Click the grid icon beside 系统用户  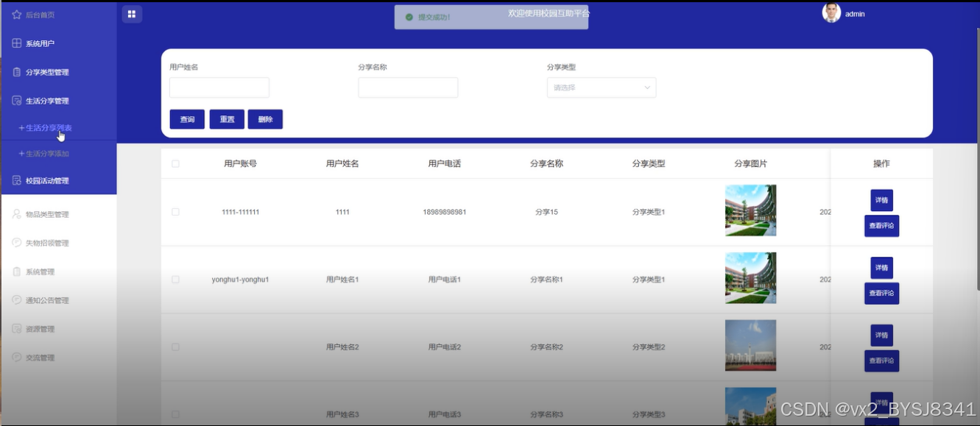[x=16, y=43]
